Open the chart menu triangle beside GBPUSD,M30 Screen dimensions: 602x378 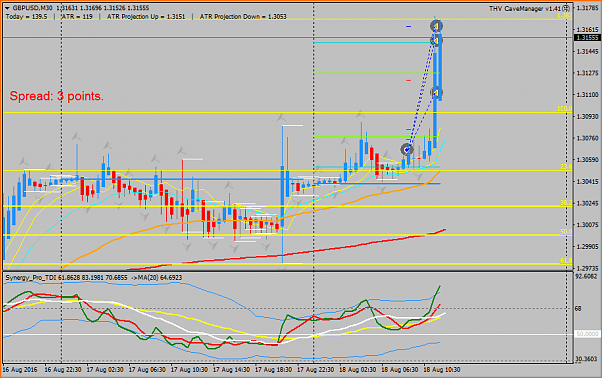[x=7, y=8]
